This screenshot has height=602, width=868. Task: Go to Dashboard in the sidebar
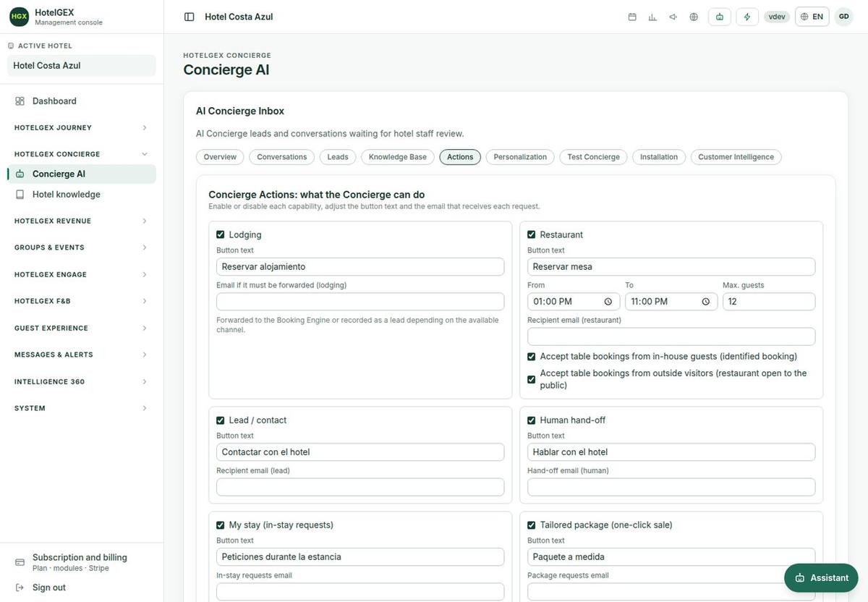[x=81, y=101]
